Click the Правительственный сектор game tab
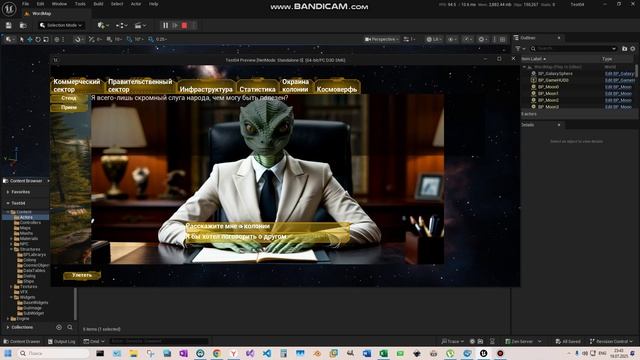640x360 pixels. (140, 85)
